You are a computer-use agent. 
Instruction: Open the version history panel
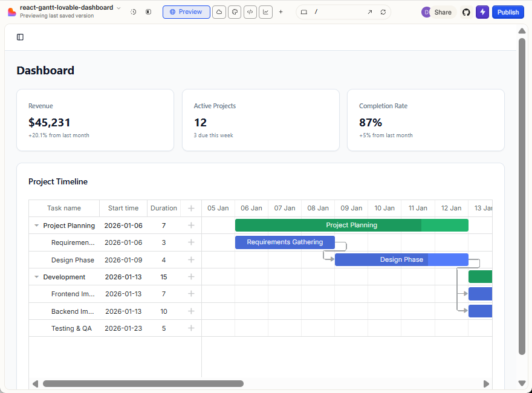pos(133,12)
